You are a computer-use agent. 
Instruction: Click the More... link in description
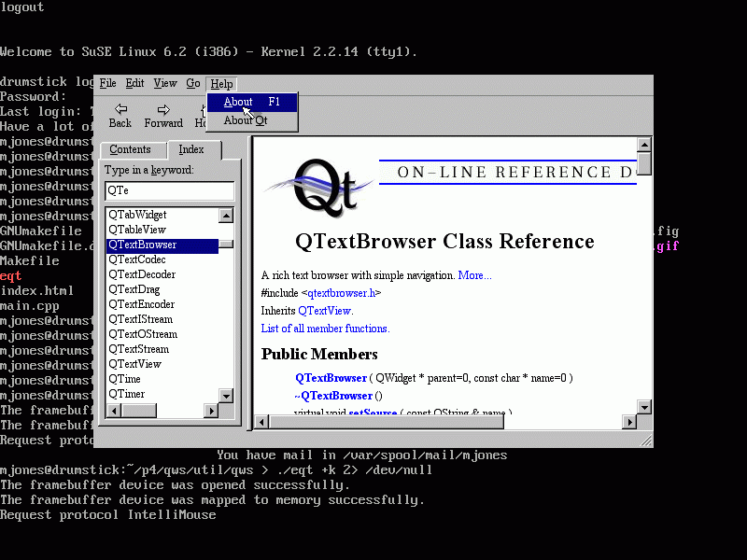point(474,275)
